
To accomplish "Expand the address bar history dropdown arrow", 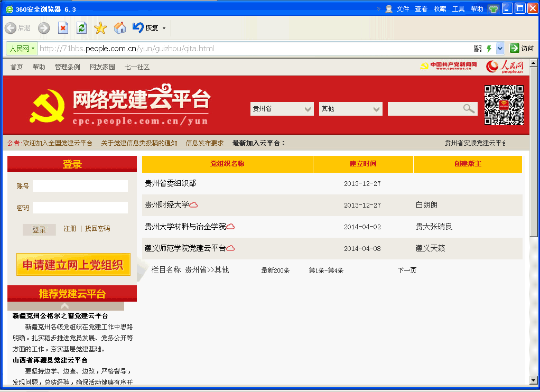I will (x=500, y=49).
